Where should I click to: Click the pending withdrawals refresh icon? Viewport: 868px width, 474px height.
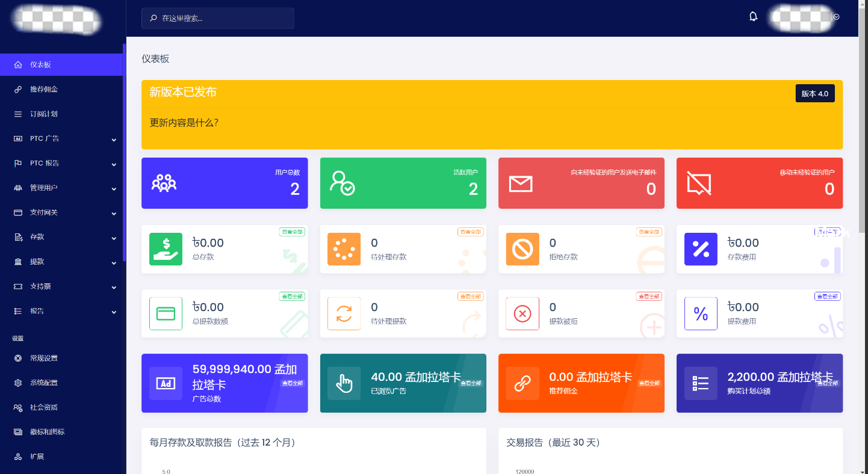click(x=344, y=313)
